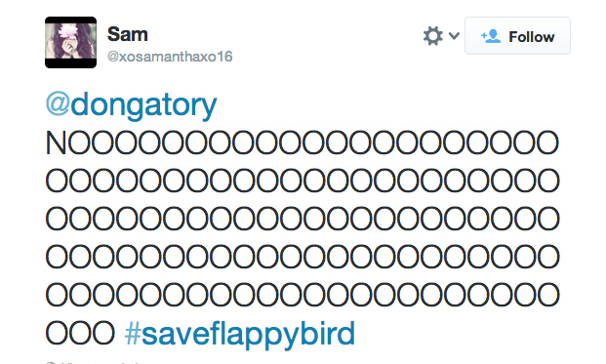Click the trailing OOO before the hashtag
This screenshot has width=606, height=364.
tap(80, 333)
